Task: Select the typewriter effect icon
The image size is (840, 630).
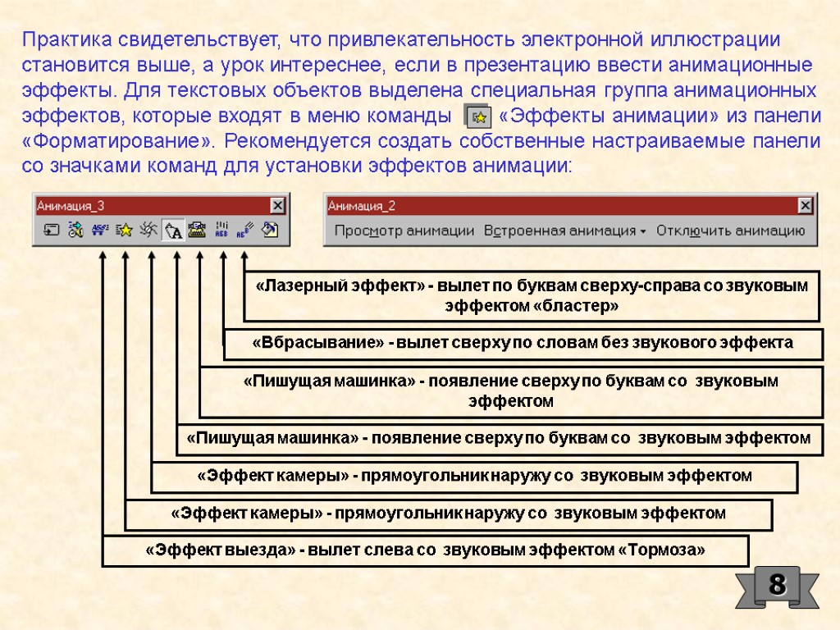Action: pyautogui.click(x=197, y=231)
